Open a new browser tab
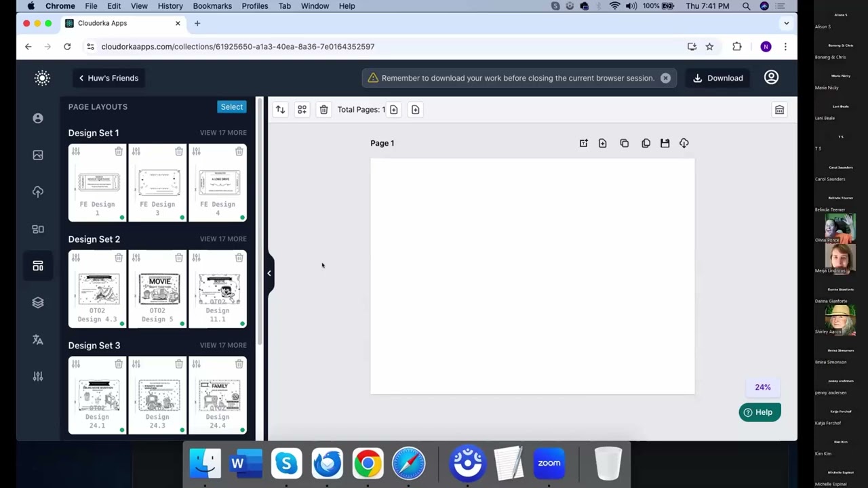 (x=197, y=23)
